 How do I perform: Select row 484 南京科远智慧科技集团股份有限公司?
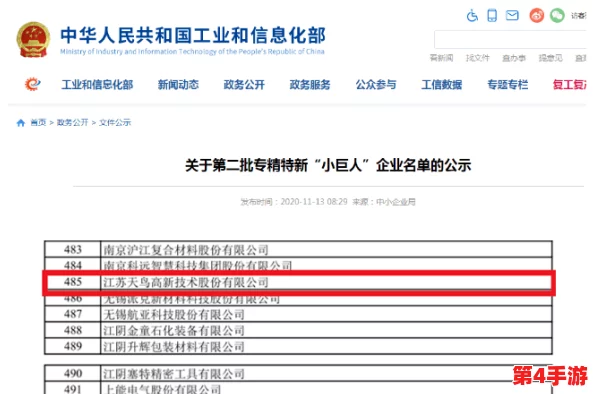[x=298, y=264]
